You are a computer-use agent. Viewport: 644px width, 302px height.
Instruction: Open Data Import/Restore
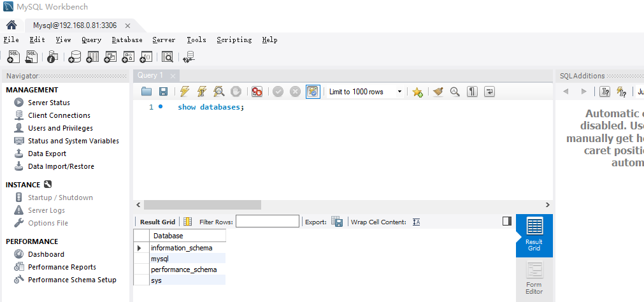61,166
